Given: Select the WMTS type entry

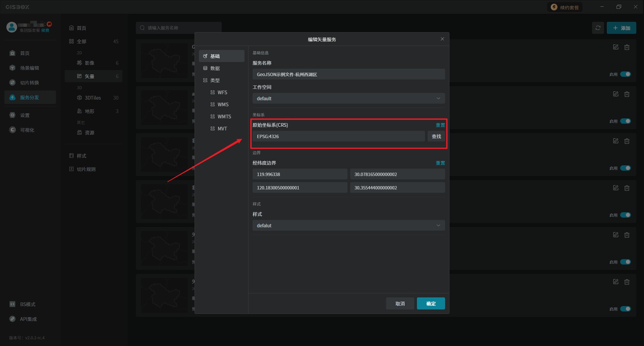Looking at the screenshot, I should click(224, 117).
